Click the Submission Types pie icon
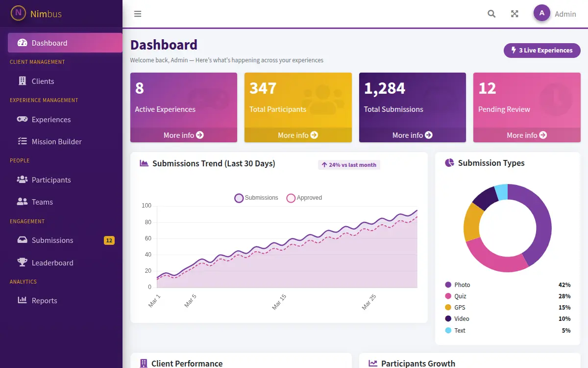The image size is (588, 368). [x=449, y=163]
